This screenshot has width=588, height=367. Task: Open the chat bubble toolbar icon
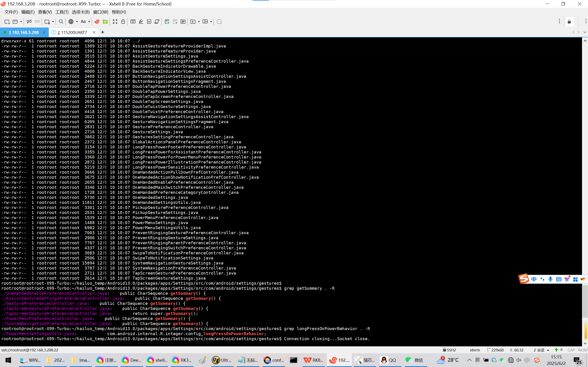[219, 22]
